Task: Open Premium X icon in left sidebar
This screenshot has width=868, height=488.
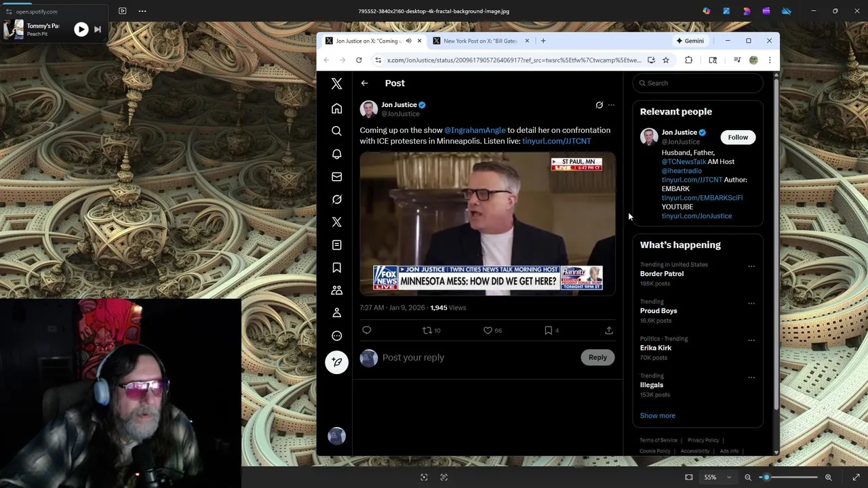Action: [x=336, y=222]
